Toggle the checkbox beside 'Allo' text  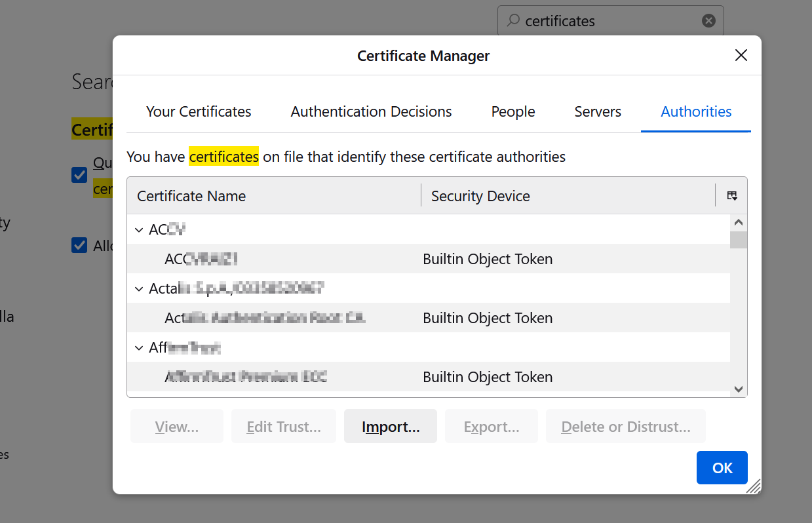pos(79,245)
